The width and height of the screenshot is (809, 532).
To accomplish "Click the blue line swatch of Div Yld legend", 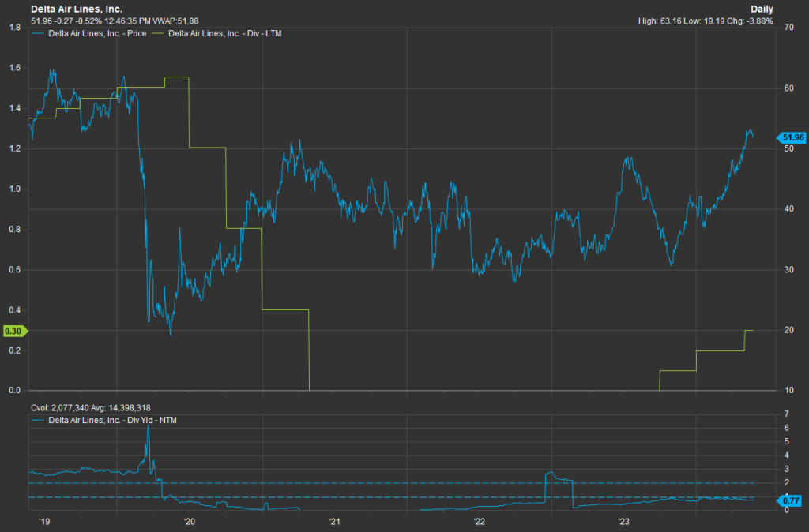I will (x=38, y=421).
